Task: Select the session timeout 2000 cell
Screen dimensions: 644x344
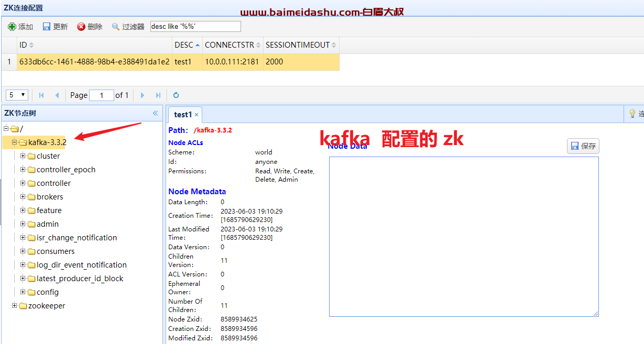Action: [x=301, y=62]
